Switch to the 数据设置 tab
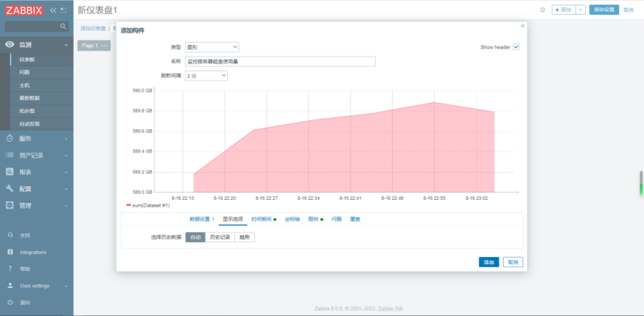 point(201,219)
